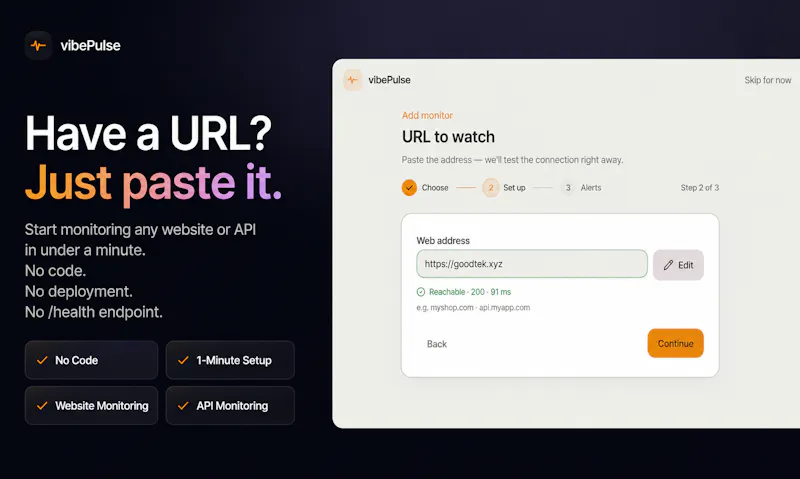Click the API Monitoring feature badge
Viewport: 800px width, 479px height.
click(x=230, y=406)
